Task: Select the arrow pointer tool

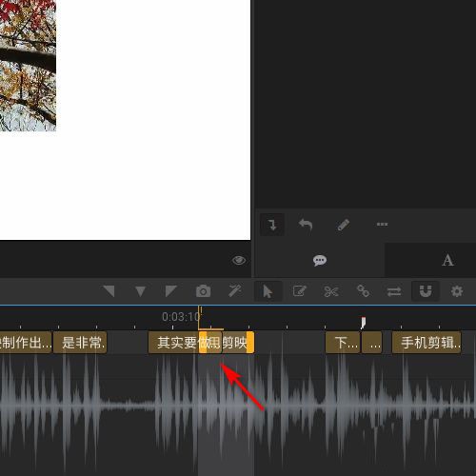Action: 268,291
